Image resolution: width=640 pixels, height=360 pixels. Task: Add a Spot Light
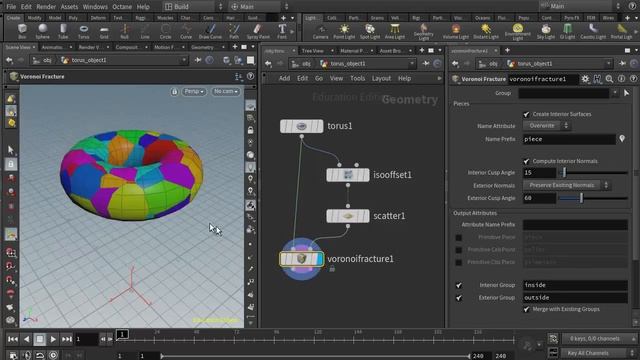click(370, 31)
